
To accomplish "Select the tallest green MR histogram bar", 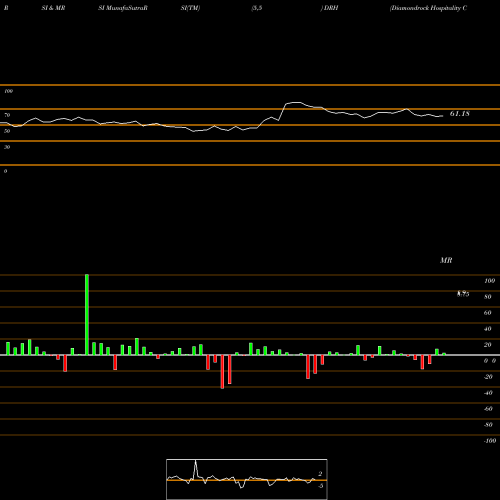I will coord(87,315).
